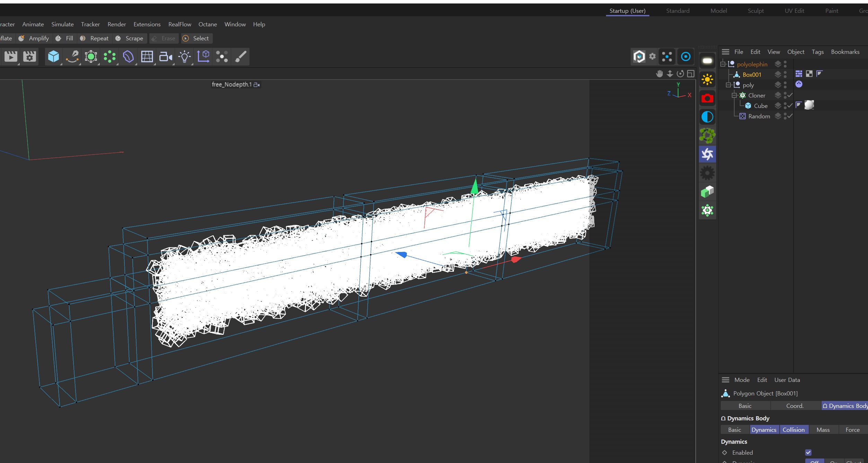This screenshot has height=463, width=868.
Task: Toggle Random effector enabled checkmark
Action: pos(790,116)
